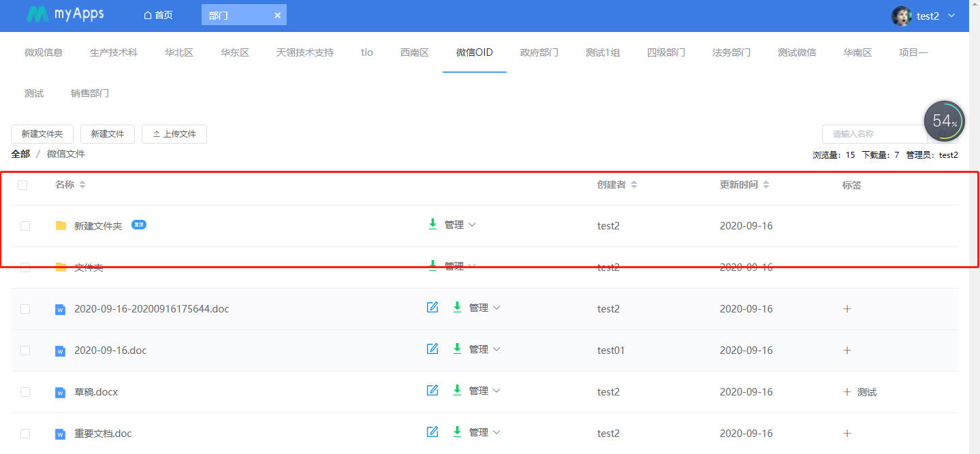Edit the 2020-09-16.doc file
Screen dimensions: 980x454
(x=432, y=349)
